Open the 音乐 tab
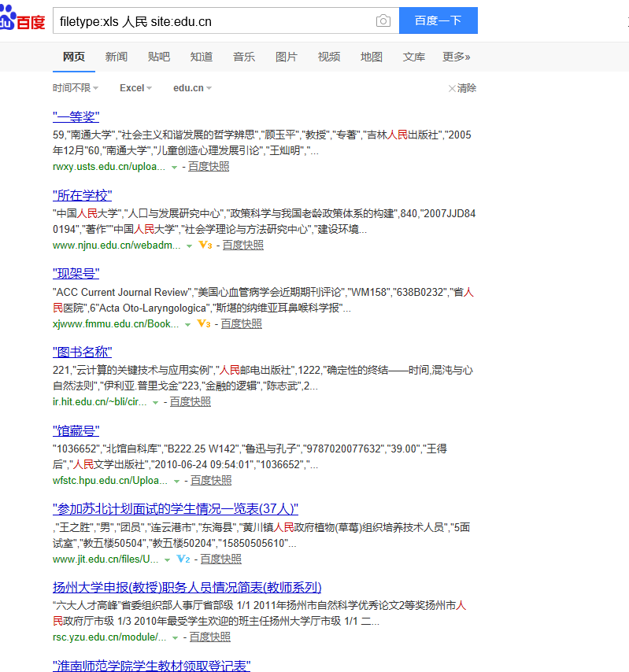 coord(243,57)
